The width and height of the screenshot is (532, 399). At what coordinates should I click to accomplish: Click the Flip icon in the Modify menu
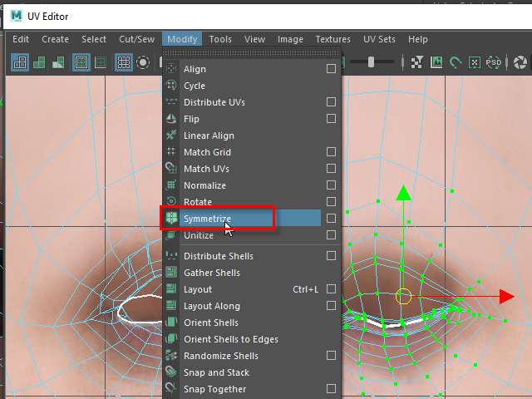(x=171, y=119)
